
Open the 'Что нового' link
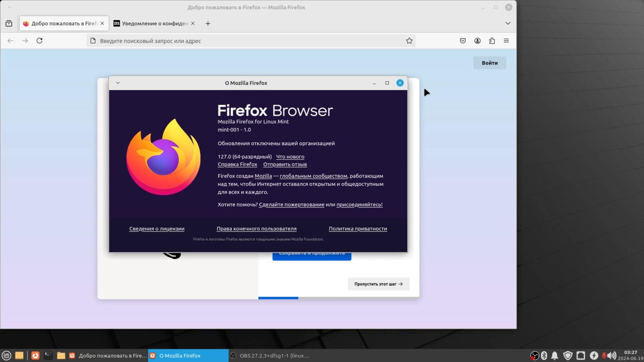click(290, 157)
